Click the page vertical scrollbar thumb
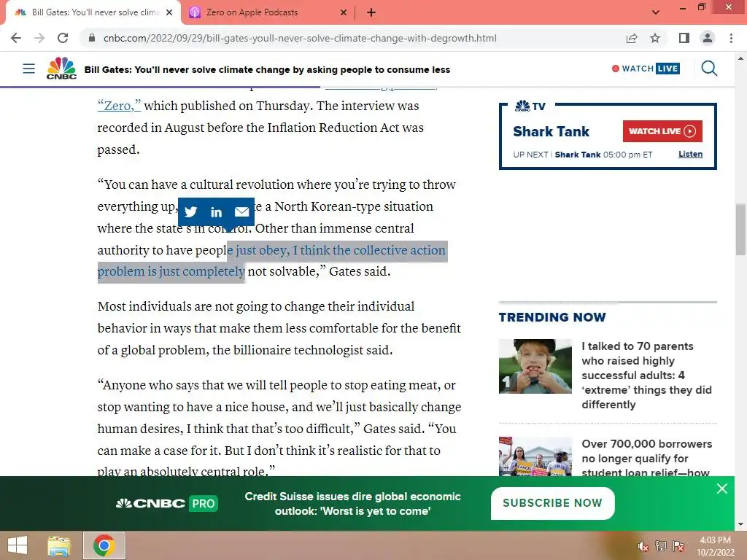 pos(740,230)
